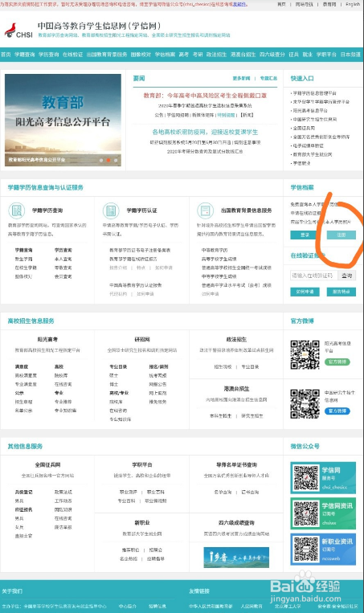The image size is (364, 613).
Task: Open the 四六级查分 navigation item
Action: click(x=272, y=55)
